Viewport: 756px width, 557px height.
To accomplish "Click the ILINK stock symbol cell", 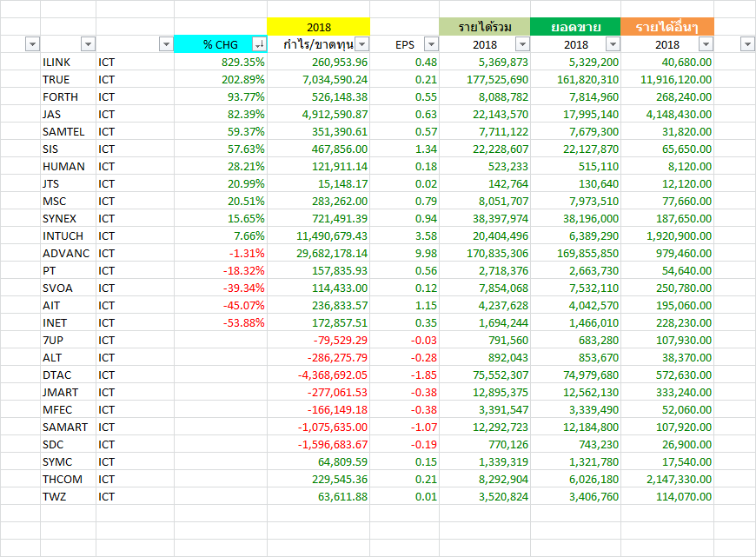I will click(x=68, y=63).
